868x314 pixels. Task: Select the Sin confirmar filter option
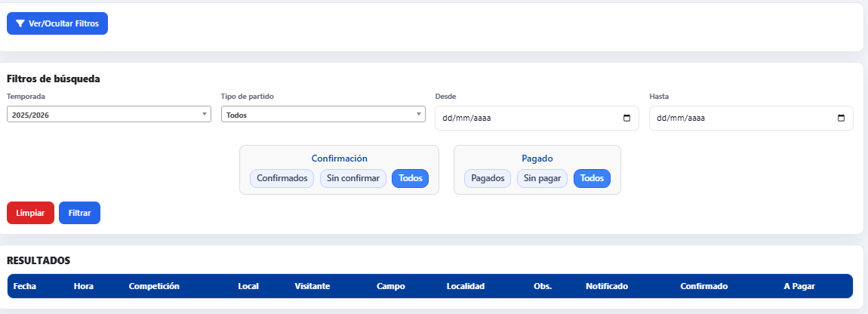click(353, 179)
